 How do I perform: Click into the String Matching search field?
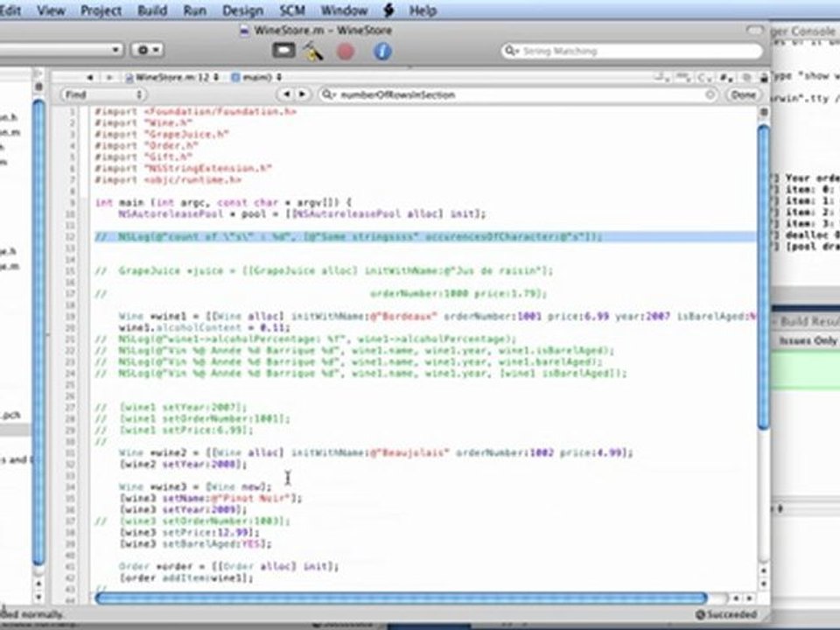[632, 51]
